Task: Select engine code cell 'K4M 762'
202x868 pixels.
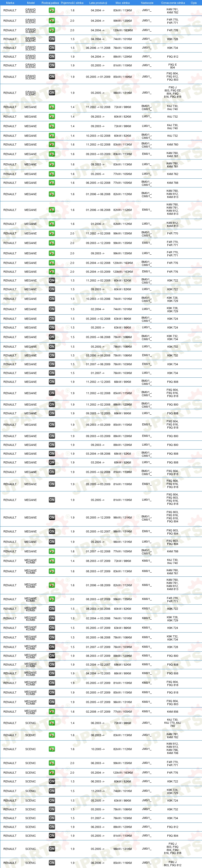Action: 173,174
